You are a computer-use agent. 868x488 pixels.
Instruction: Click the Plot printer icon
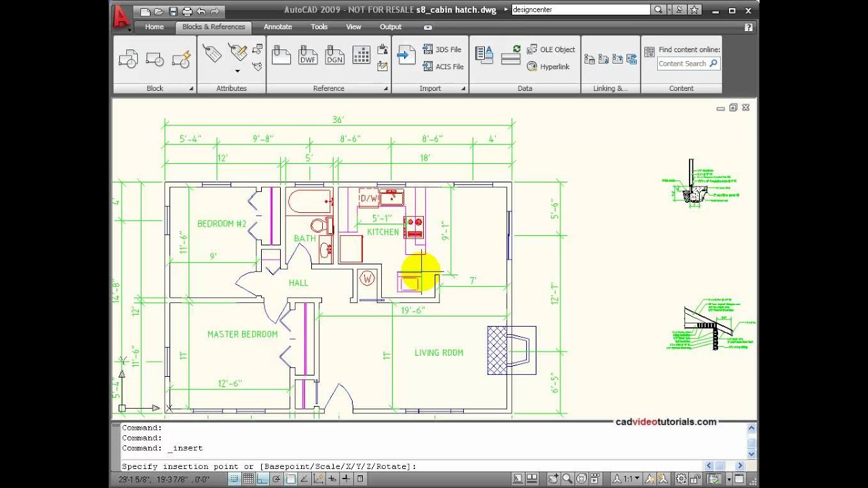186,11
